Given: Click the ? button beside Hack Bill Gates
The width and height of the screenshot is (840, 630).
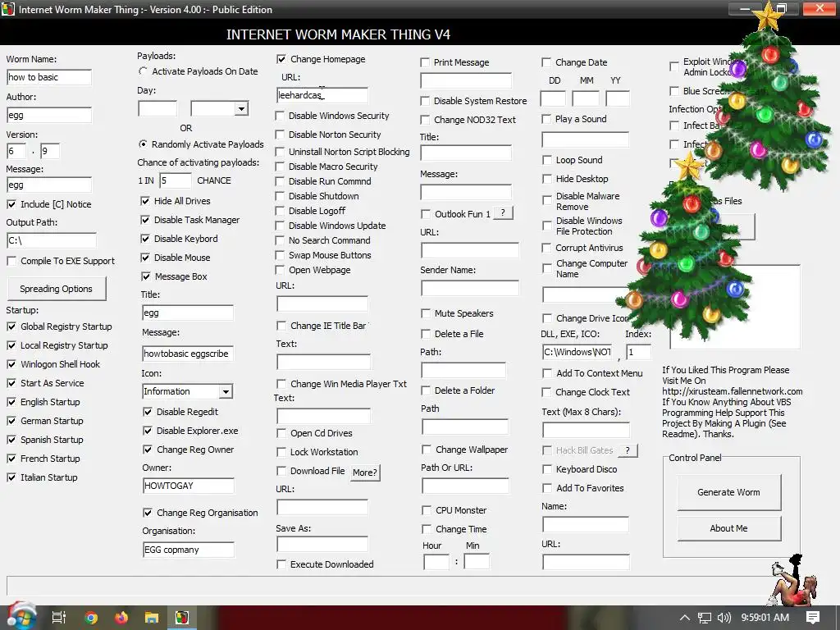Looking at the screenshot, I should pos(628,450).
